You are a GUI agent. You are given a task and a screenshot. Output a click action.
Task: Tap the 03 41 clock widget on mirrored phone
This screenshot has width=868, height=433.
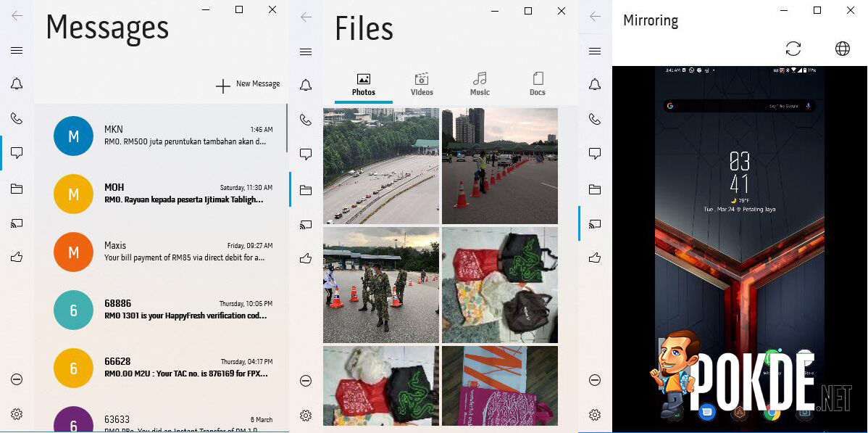click(740, 173)
